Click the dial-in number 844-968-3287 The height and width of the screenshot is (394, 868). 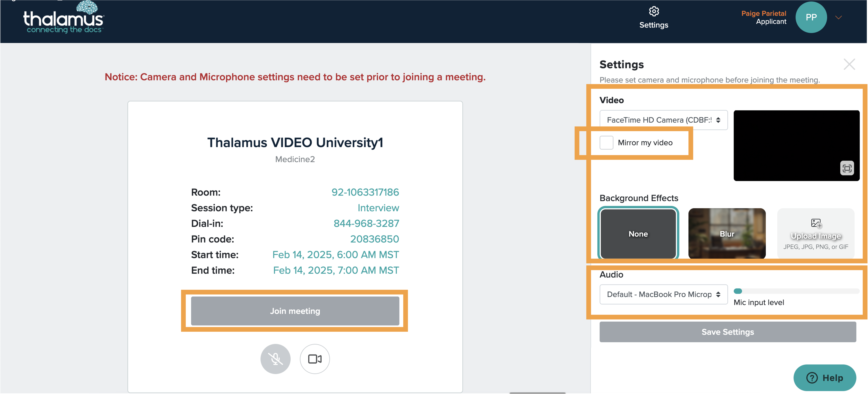366,224
